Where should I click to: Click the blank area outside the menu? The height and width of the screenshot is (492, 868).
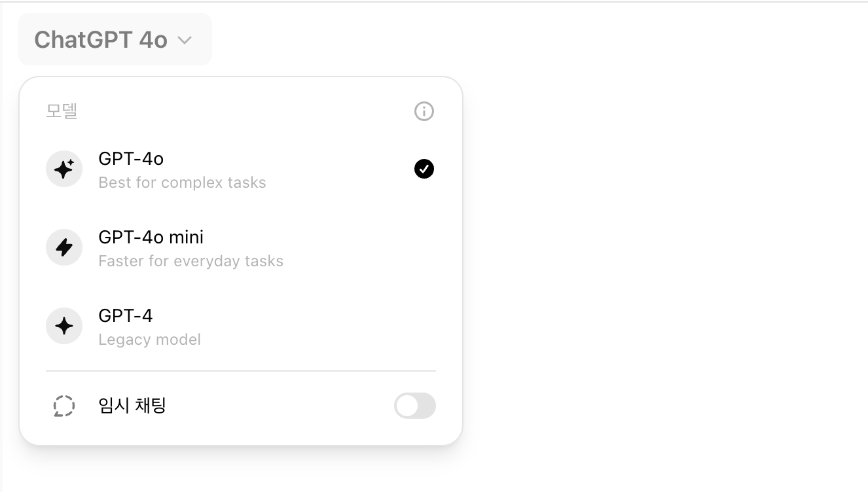coord(655,262)
